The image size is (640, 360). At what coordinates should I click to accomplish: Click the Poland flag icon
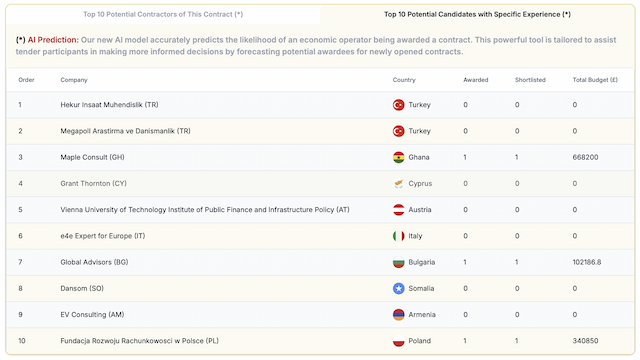coord(398,341)
